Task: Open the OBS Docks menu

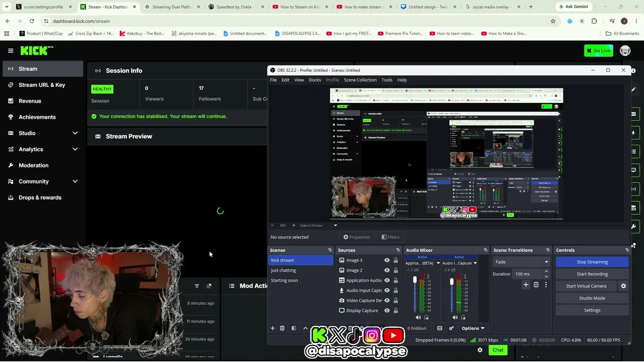Action: [x=315, y=80]
